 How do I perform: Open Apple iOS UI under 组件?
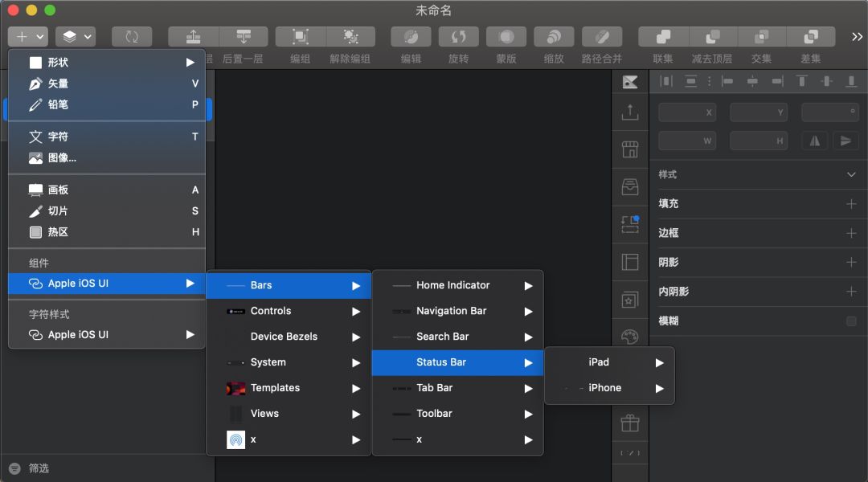point(107,284)
